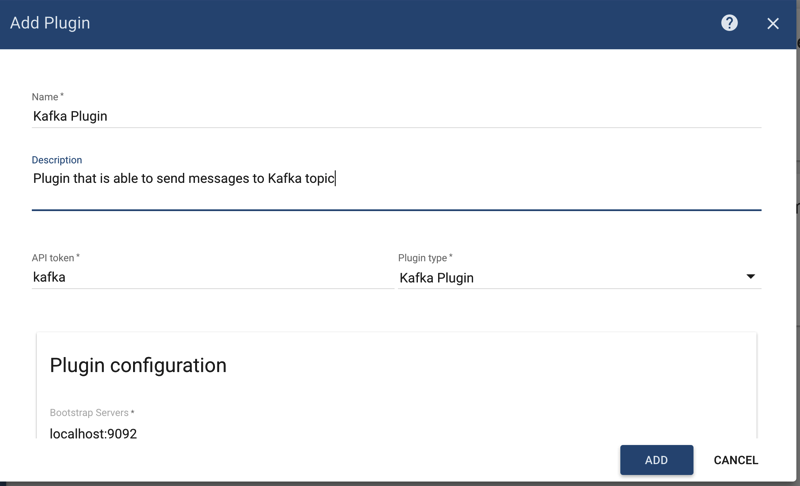Open the Kafka Plugin type selector

click(x=570, y=277)
